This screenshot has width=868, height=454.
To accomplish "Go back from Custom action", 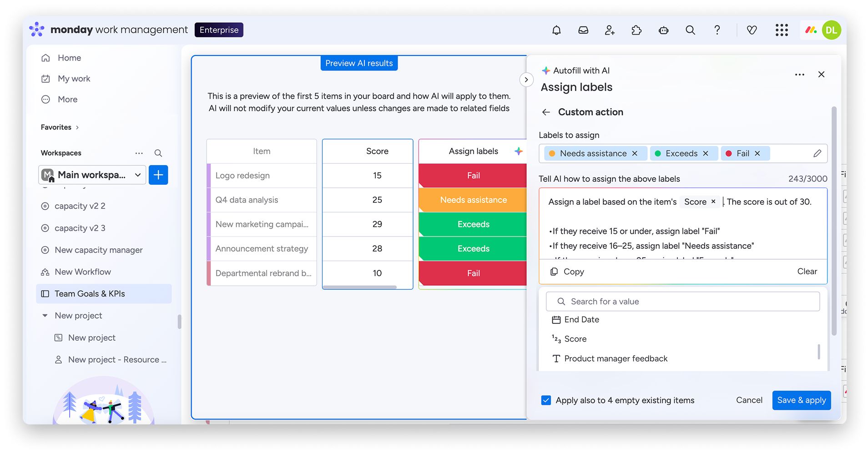I will coord(546,112).
